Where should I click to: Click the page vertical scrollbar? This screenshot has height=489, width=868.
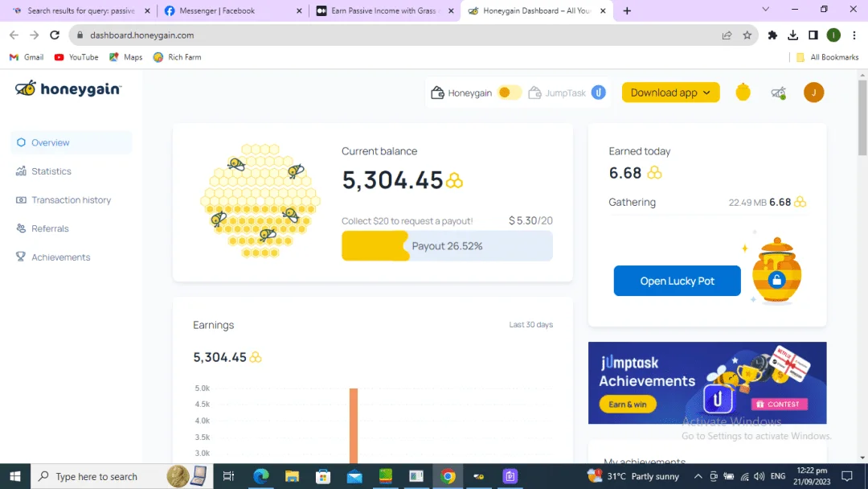pos(862,117)
